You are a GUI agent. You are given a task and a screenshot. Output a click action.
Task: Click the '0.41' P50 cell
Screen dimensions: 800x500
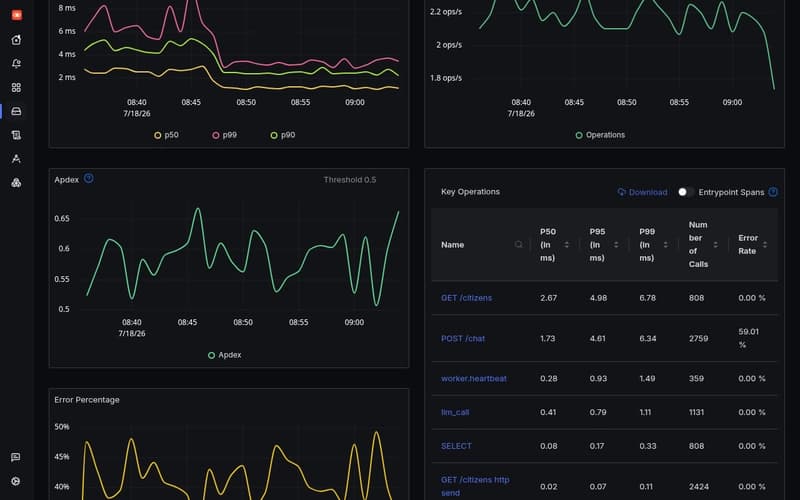click(548, 412)
